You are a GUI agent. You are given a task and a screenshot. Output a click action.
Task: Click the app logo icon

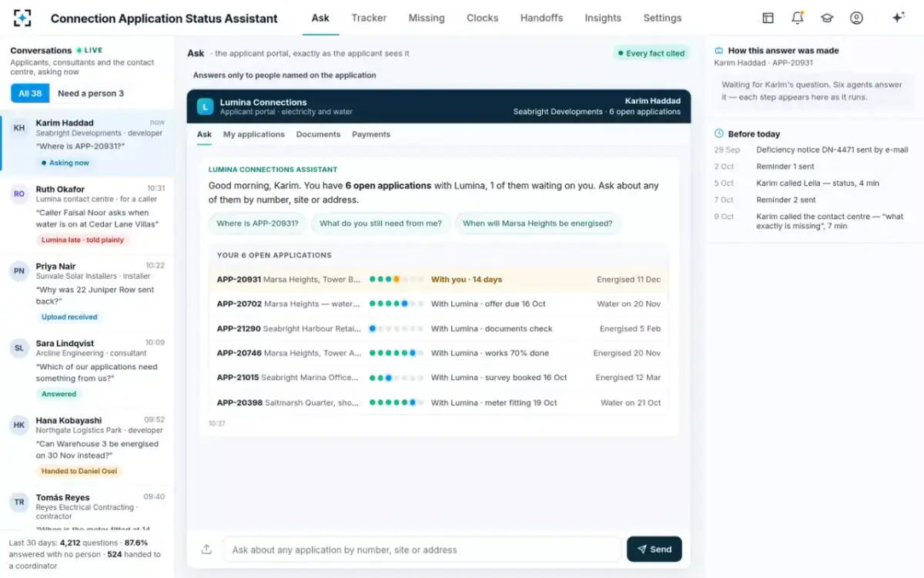coord(22,18)
